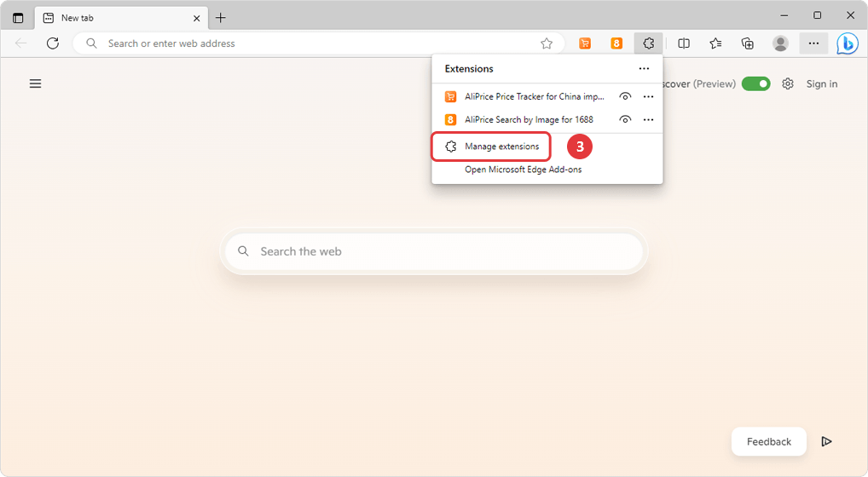
Task: Toggle visibility of AliPrice Search by Image
Action: [x=625, y=119]
